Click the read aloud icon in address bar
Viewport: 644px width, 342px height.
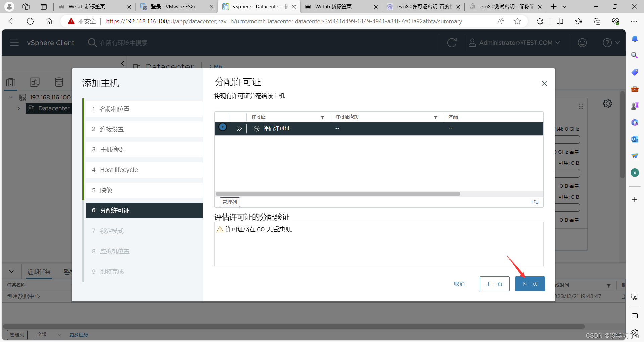[x=500, y=21]
